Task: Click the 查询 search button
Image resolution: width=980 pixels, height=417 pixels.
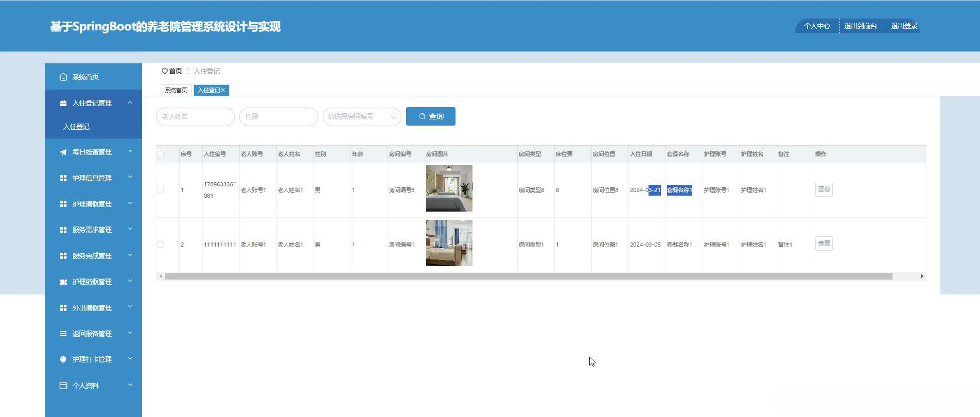Action: coord(431,116)
